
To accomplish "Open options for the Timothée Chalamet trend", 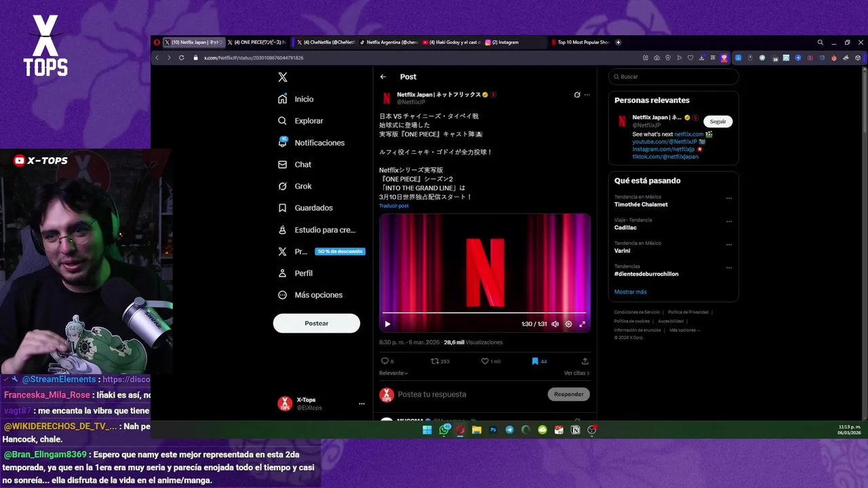I will click(729, 198).
